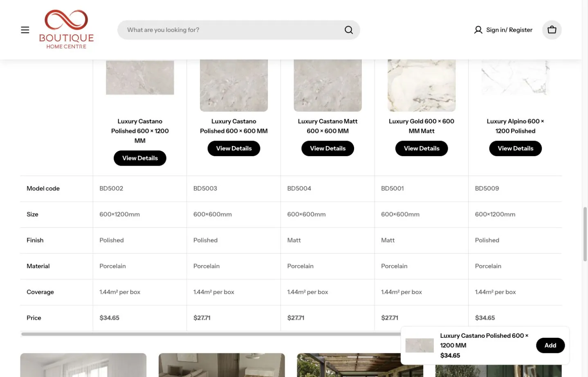The image size is (588, 377).
Task: Click the 'Material' row label
Action: [38, 266]
